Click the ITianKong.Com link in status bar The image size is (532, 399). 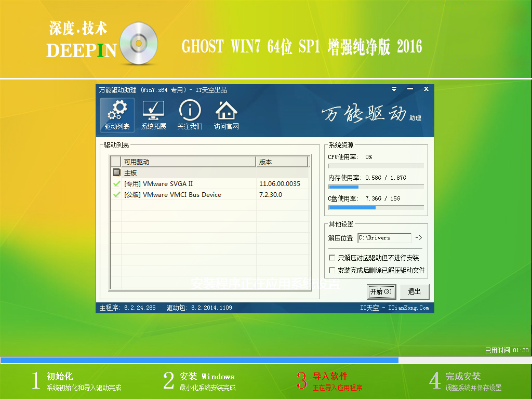pos(408,308)
